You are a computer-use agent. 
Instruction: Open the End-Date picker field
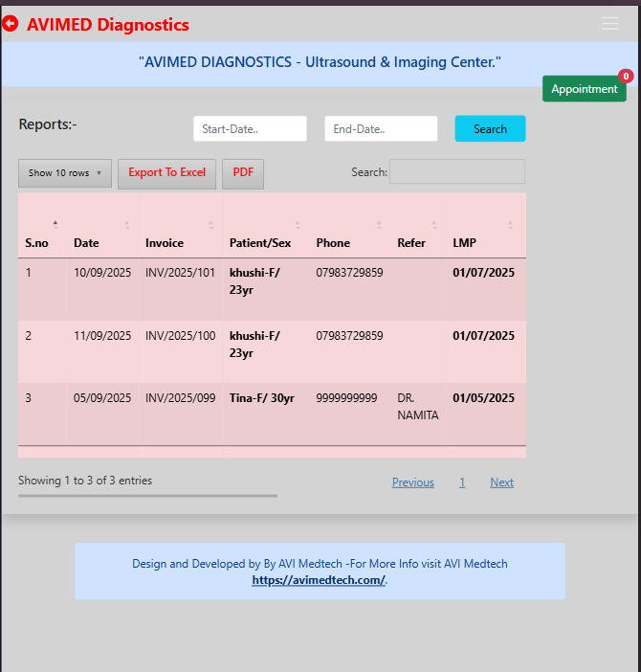(381, 129)
